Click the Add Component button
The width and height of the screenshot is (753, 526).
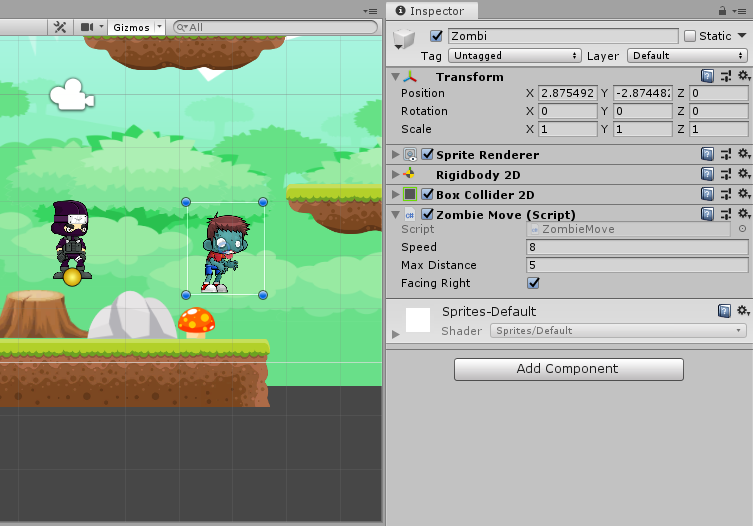click(x=568, y=369)
